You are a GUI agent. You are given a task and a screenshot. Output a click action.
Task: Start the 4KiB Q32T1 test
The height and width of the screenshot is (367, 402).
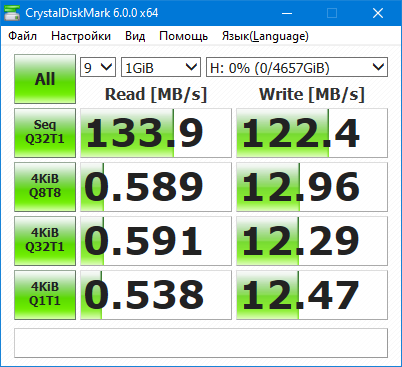[45, 241]
